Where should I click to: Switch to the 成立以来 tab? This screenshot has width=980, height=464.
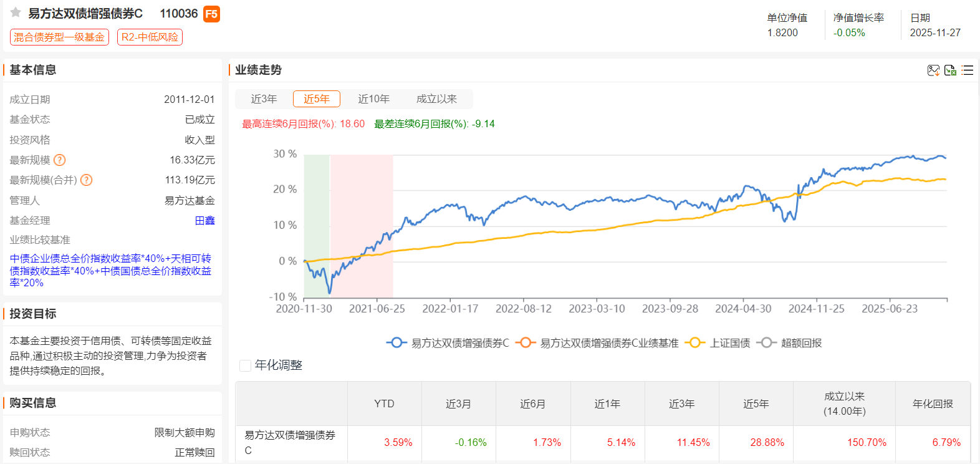[436, 99]
